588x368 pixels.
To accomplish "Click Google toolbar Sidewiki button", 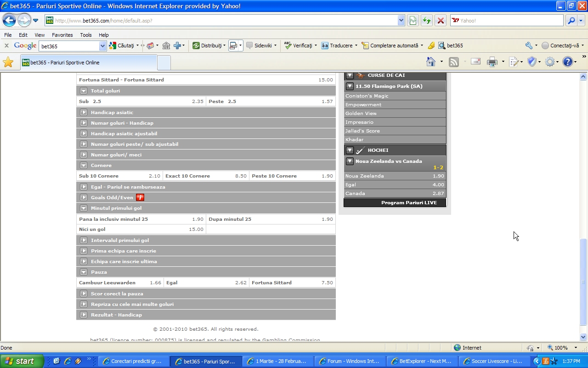I will tap(261, 46).
